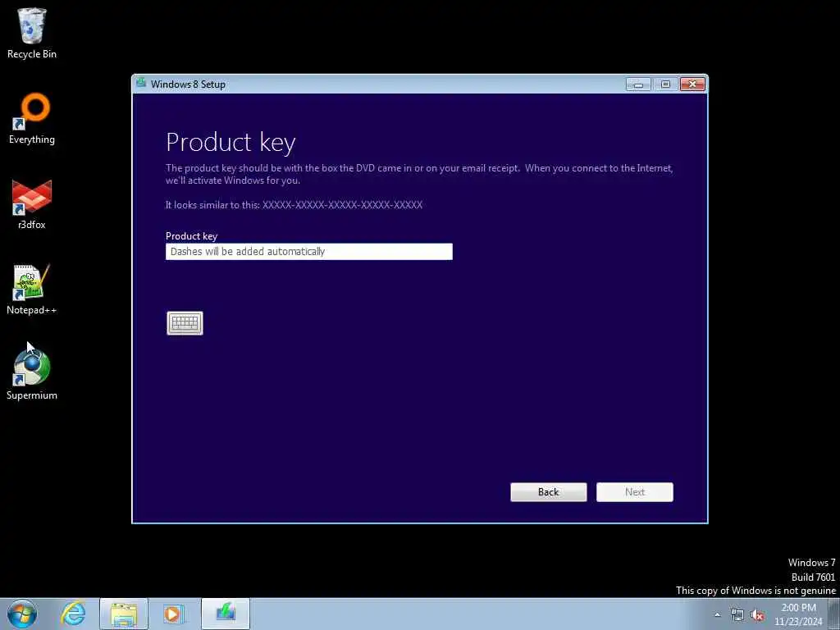Open Windows Explorer from the taskbar
Screen dimensions: 840x630
pos(124,614)
